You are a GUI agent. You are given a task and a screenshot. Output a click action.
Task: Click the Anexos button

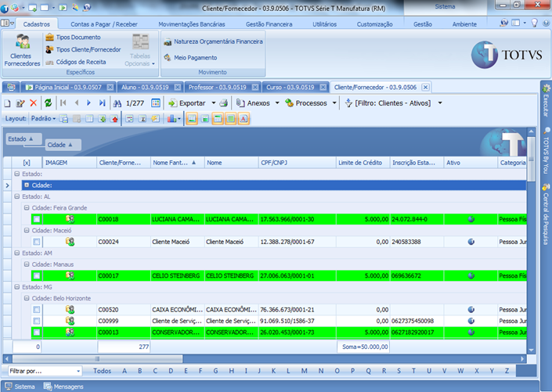pyautogui.click(x=254, y=103)
